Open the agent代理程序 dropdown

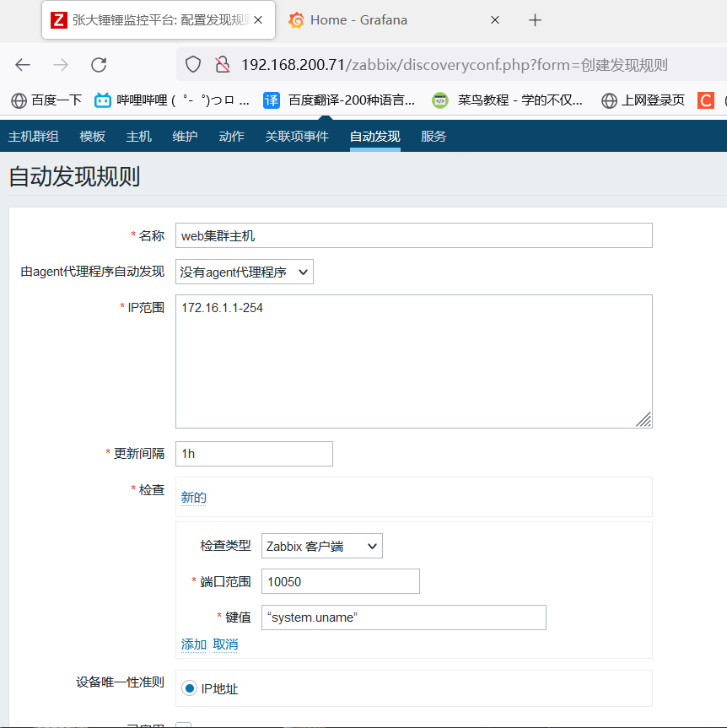245,272
